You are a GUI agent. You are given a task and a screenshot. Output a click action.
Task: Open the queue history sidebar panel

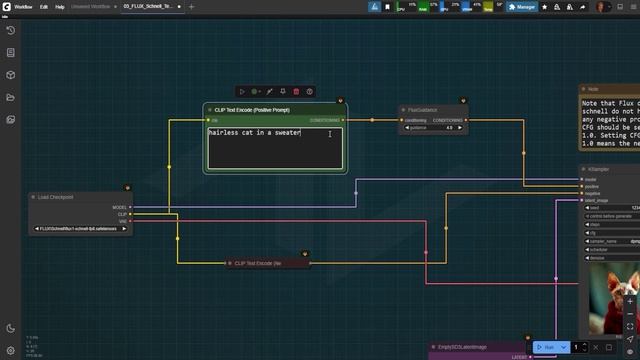click(x=11, y=31)
